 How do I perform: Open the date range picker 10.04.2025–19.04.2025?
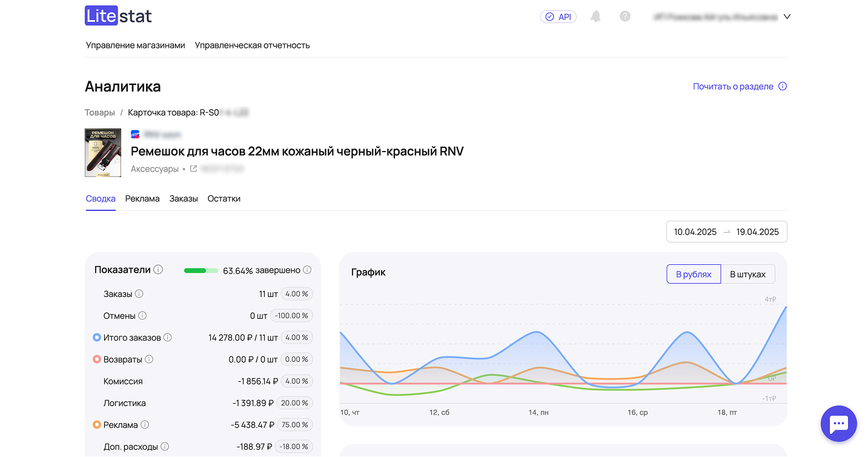(726, 232)
